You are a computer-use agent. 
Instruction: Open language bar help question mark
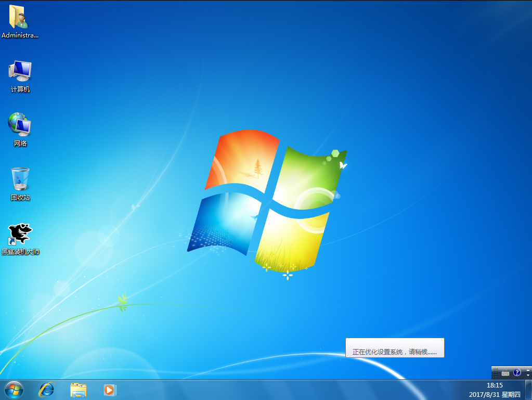(x=517, y=372)
